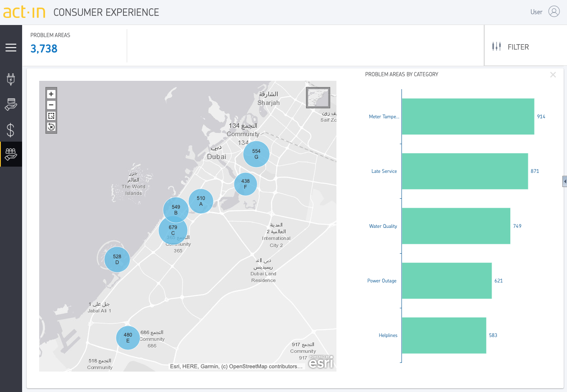
Task: Expand the Esri map attribution text
Action: [236, 367]
